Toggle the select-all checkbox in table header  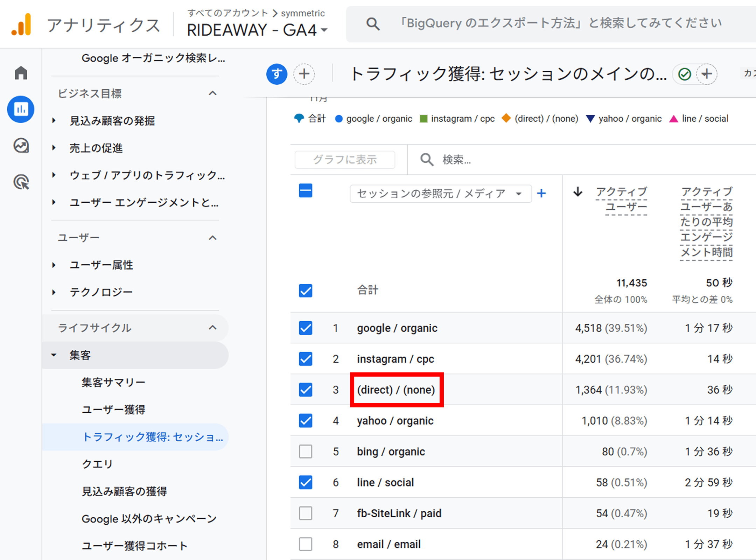[x=305, y=190]
